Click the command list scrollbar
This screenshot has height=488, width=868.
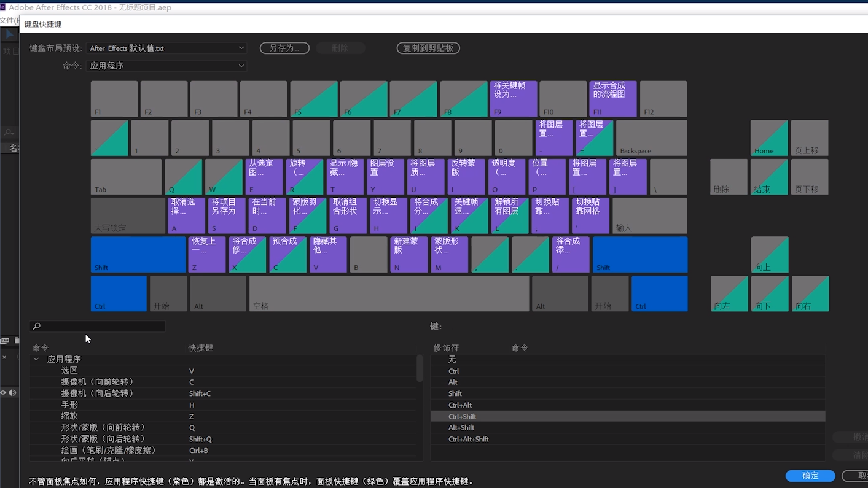pyautogui.click(x=420, y=368)
